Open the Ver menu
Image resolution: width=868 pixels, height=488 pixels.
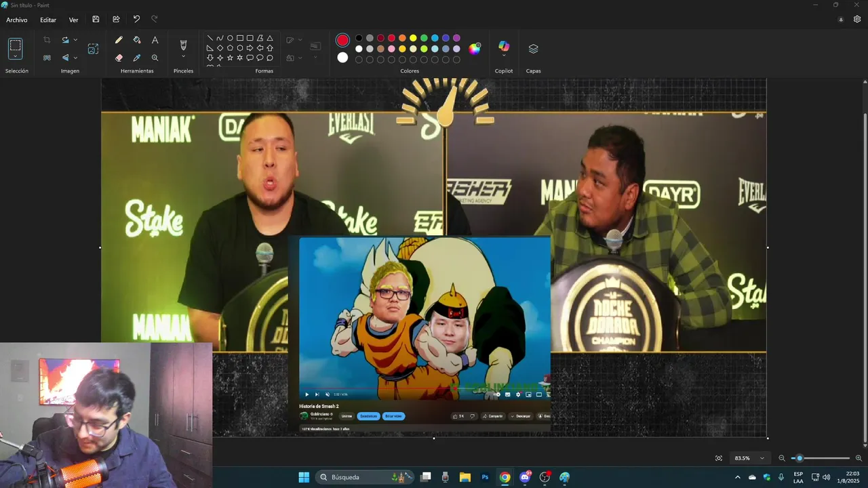point(73,20)
